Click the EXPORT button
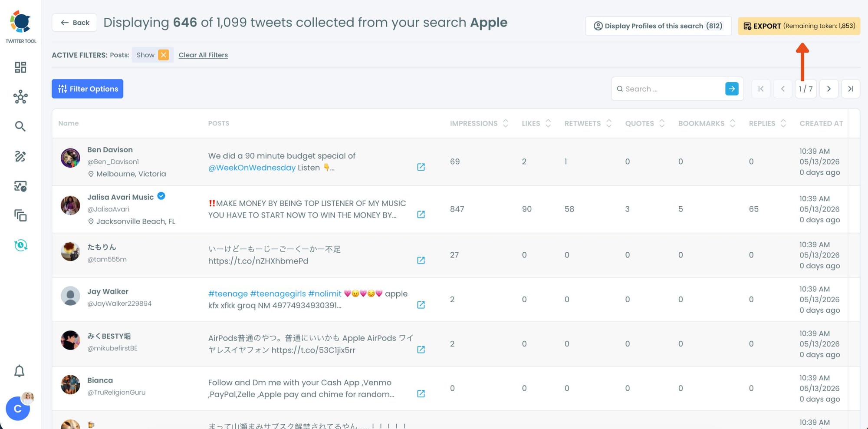The width and height of the screenshot is (868, 429). point(799,26)
